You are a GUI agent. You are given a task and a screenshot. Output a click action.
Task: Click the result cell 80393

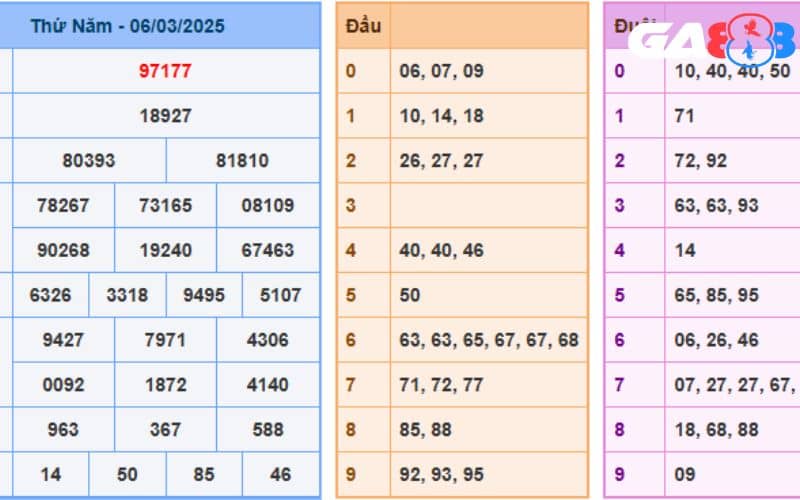[89, 161]
